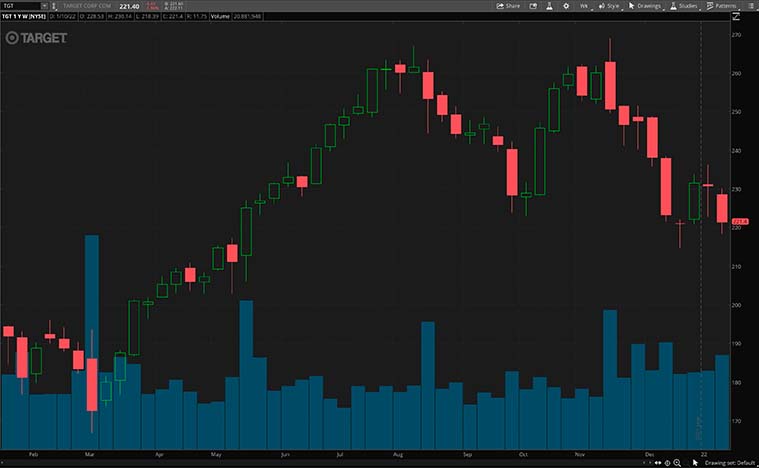The image size is (759, 468).
Task: Click the menu icon right of Patterns
Action: coord(750,6)
